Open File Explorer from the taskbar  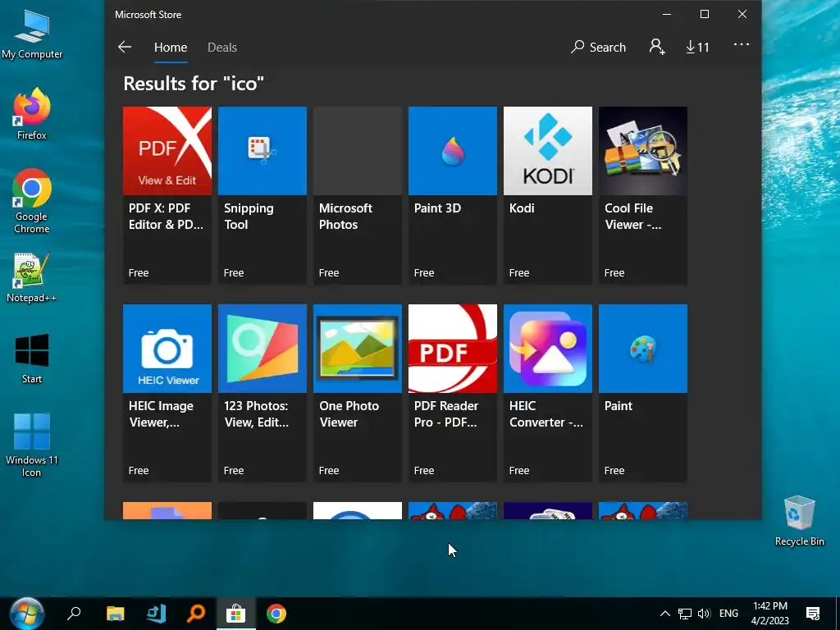click(115, 614)
